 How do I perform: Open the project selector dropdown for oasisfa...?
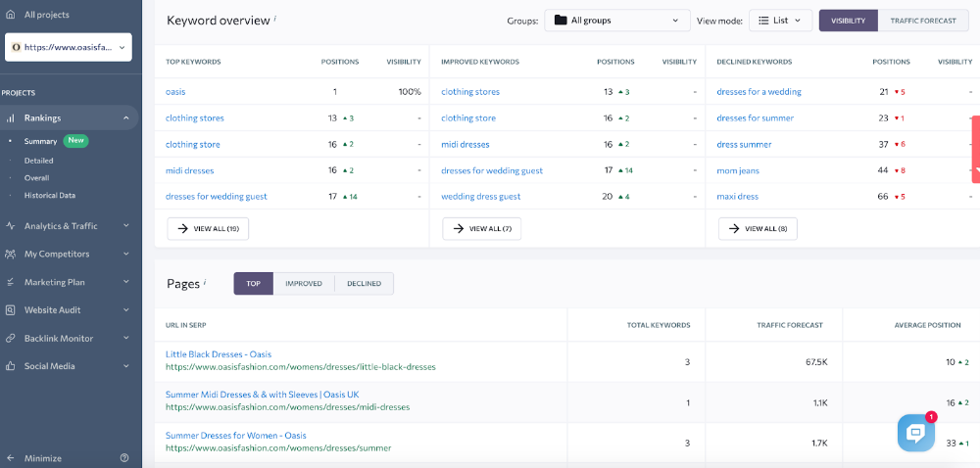coord(69,47)
